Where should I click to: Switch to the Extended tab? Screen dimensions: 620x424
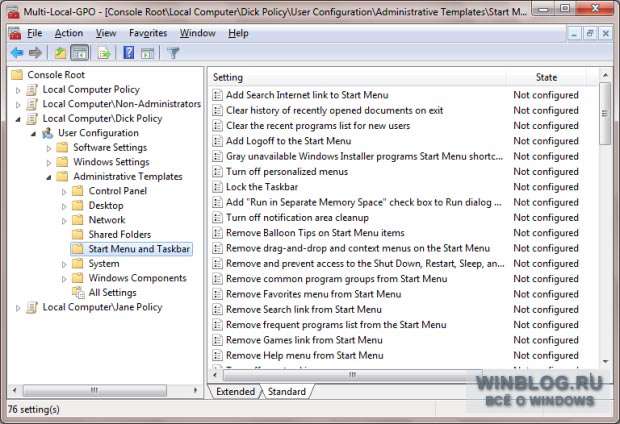coord(236,392)
